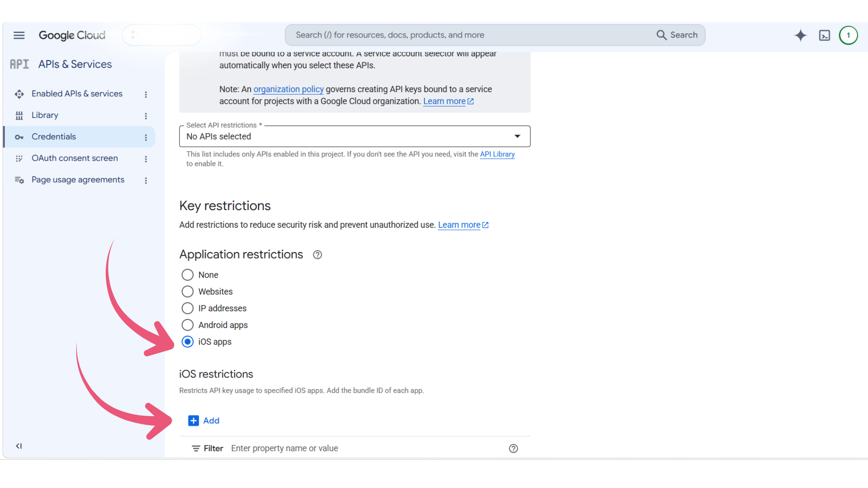Click Add to add a bundle ID
This screenshot has width=868, height=488.
click(204, 421)
